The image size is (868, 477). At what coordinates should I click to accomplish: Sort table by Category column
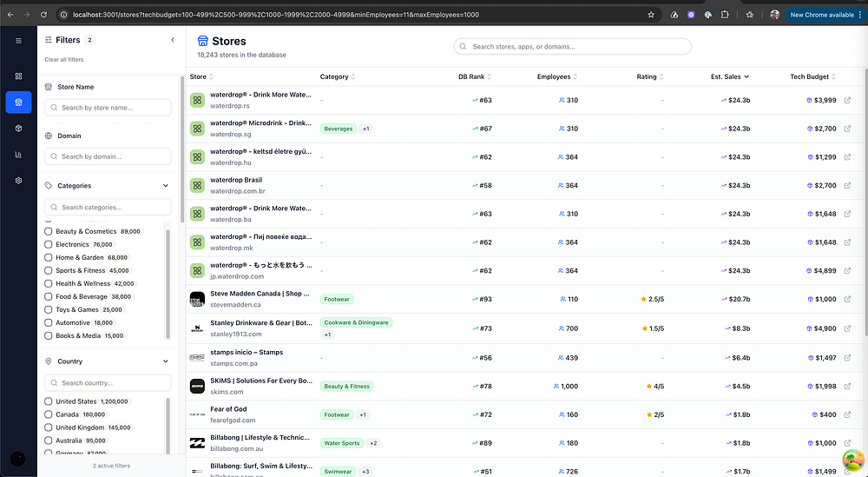[338, 77]
